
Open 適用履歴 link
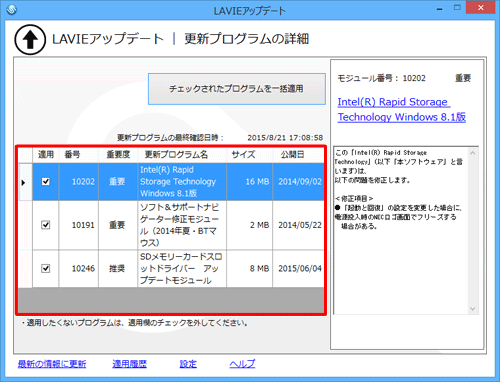click(129, 364)
